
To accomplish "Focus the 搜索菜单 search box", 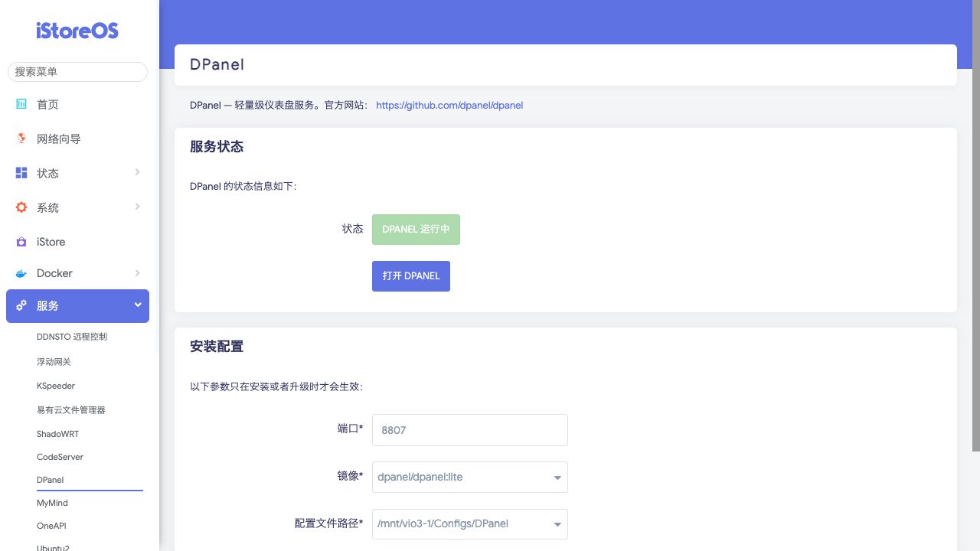I will point(77,72).
